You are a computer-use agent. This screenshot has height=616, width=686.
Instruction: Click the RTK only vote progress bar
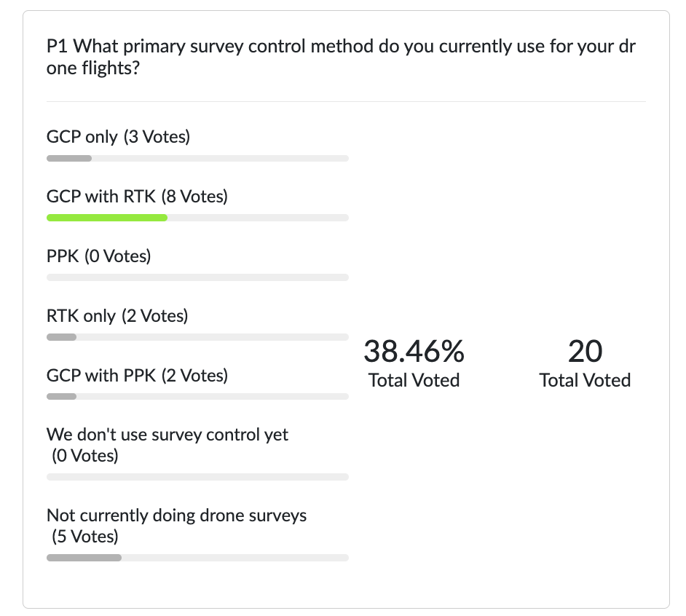(x=197, y=337)
